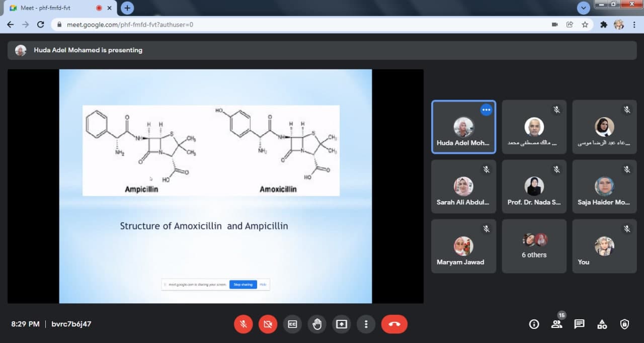The width and height of the screenshot is (644, 343).
Task: Raise your hand
Action: pos(317,324)
